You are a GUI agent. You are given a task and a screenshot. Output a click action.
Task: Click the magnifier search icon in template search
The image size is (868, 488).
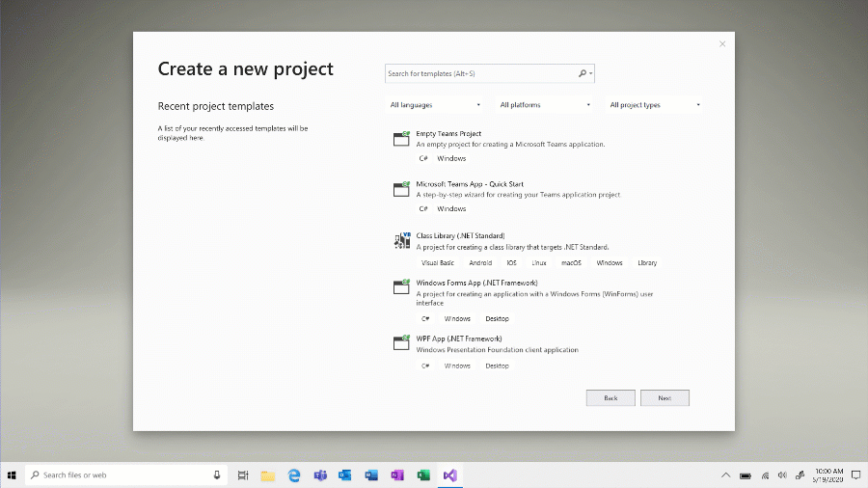[x=583, y=73]
